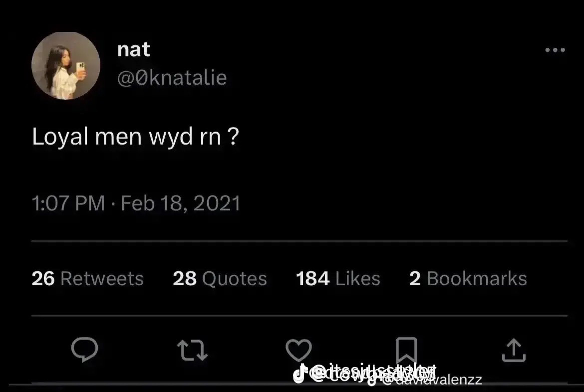Click the TikTok logo watermark

[x=300, y=374]
